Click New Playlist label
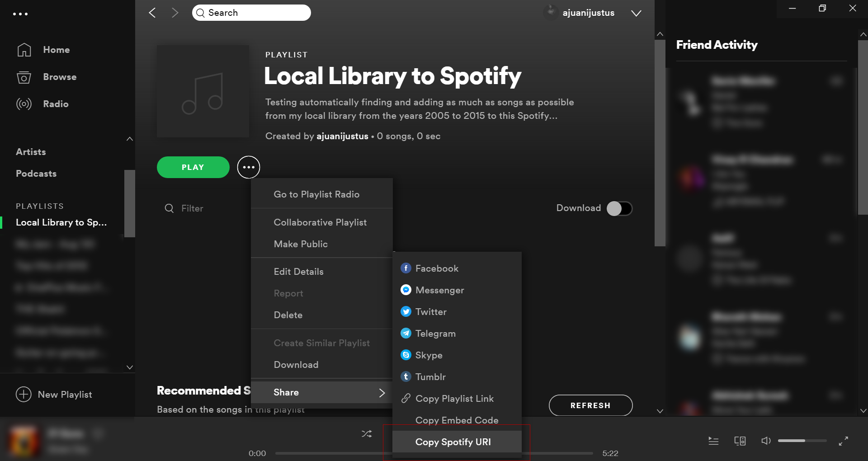The image size is (868, 461). [65, 395]
